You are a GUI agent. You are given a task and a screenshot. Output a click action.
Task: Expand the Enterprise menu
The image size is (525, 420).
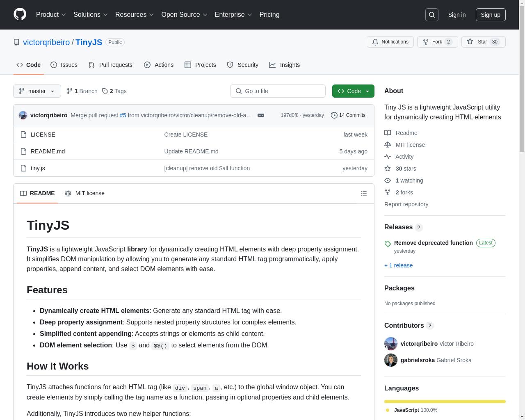point(233,14)
